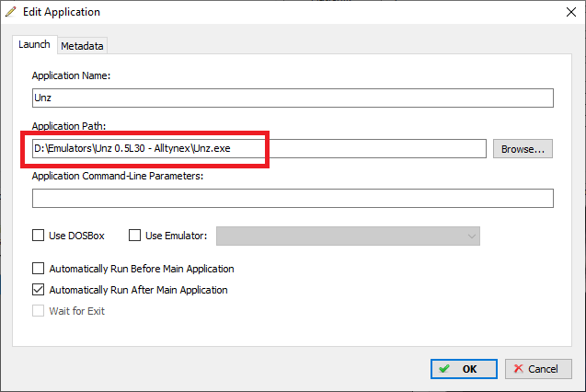Click the Command-Line Parameters input field
This screenshot has width=586, height=392.
[293, 198]
